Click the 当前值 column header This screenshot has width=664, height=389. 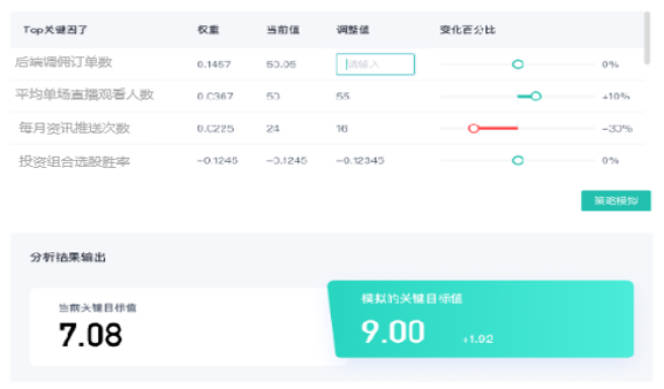(283, 30)
